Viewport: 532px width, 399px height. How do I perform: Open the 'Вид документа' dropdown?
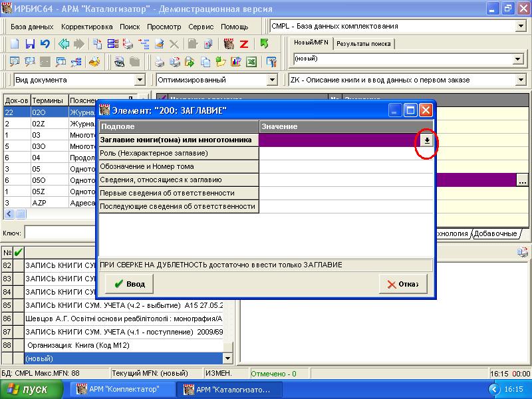[x=140, y=80]
